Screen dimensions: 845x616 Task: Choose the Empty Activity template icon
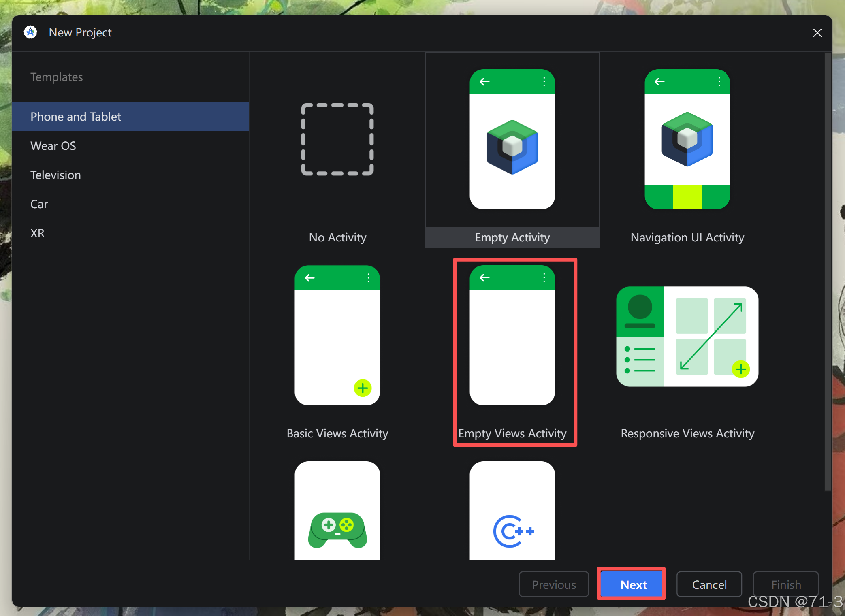point(512,139)
